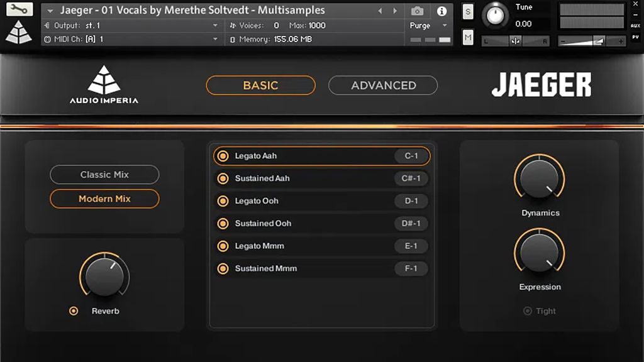The width and height of the screenshot is (644, 362).
Task: Click the Dynamics knob
Action: tap(539, 178)
